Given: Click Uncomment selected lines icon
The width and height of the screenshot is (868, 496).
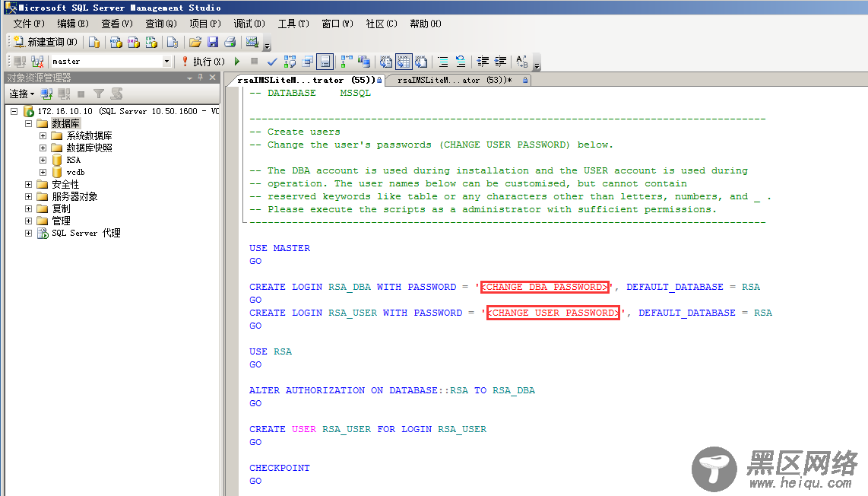Looking at the screenshot, I should click(x=461, y=62).
